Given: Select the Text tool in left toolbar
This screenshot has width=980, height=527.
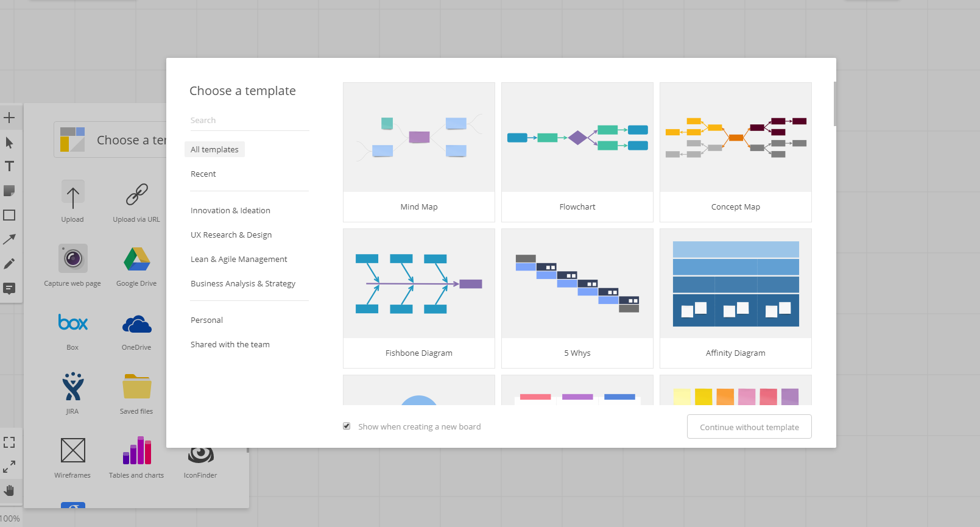Looking at the screenshot, I should click(x=9, y=166).
